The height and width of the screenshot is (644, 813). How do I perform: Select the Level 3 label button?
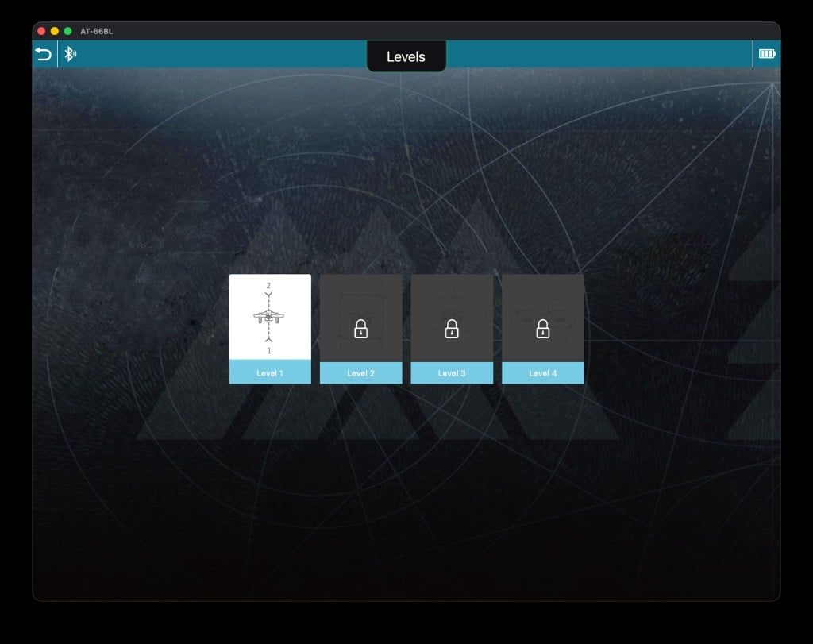point(452,372)
